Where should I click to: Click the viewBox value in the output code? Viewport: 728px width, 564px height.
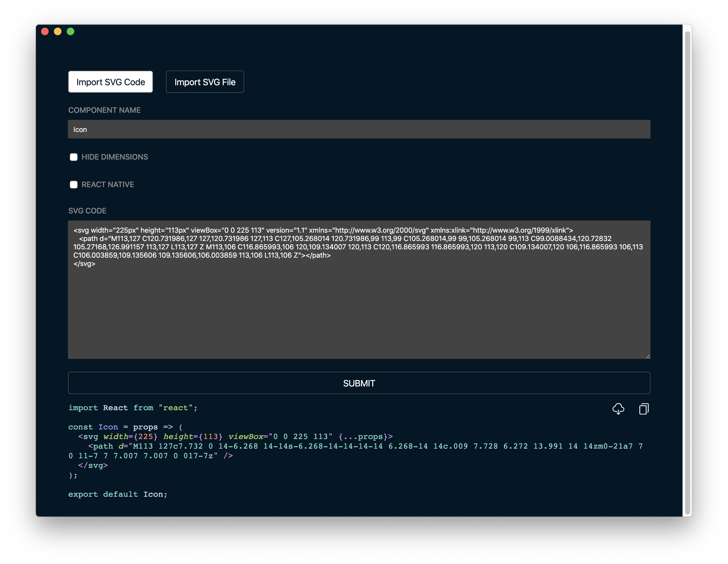tap(300, 436)
